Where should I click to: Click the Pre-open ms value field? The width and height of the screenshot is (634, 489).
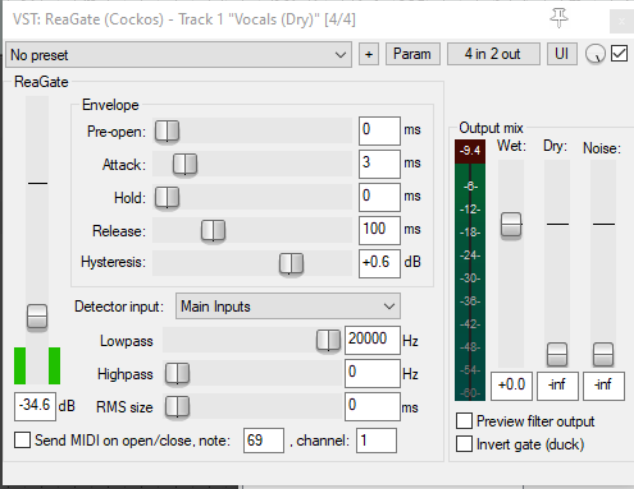pos(379,131)
